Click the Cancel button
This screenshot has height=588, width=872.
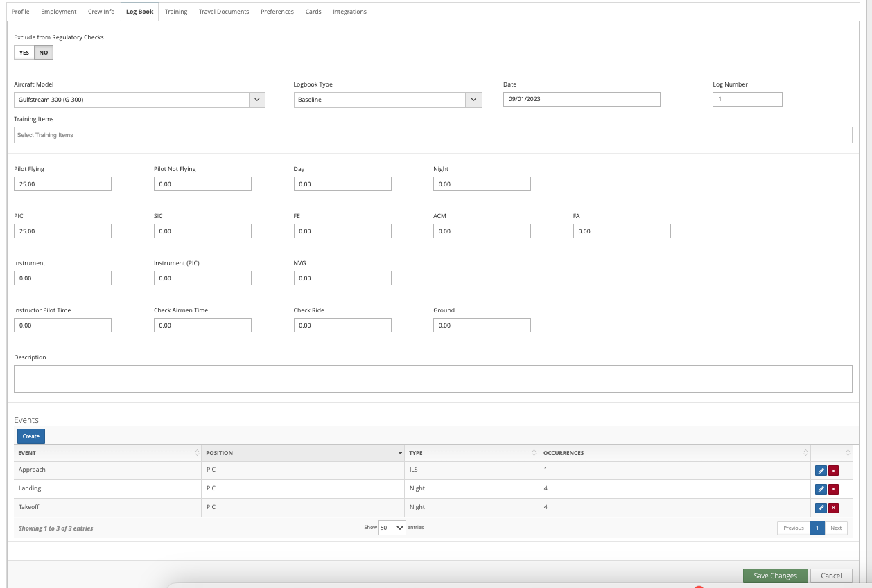click(831, 576)
